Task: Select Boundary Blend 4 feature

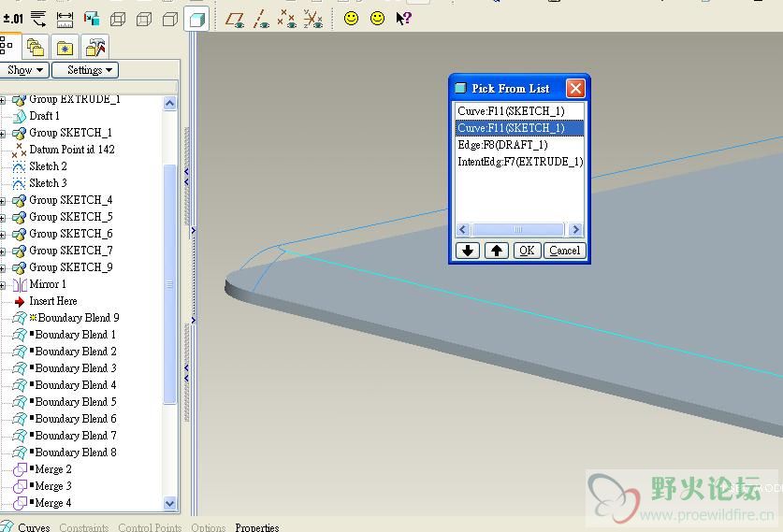Action: pos(76,385)
